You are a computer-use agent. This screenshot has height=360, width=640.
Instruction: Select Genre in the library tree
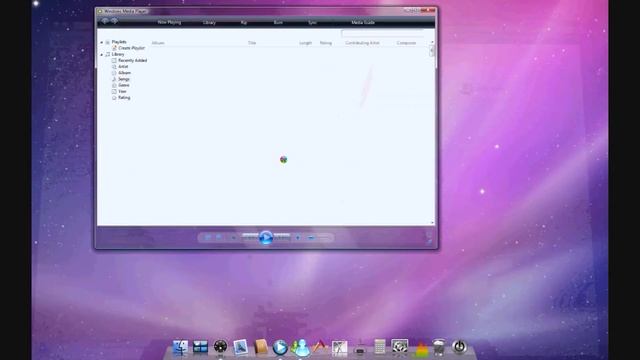pyautogui.click(x=124, y=85)
